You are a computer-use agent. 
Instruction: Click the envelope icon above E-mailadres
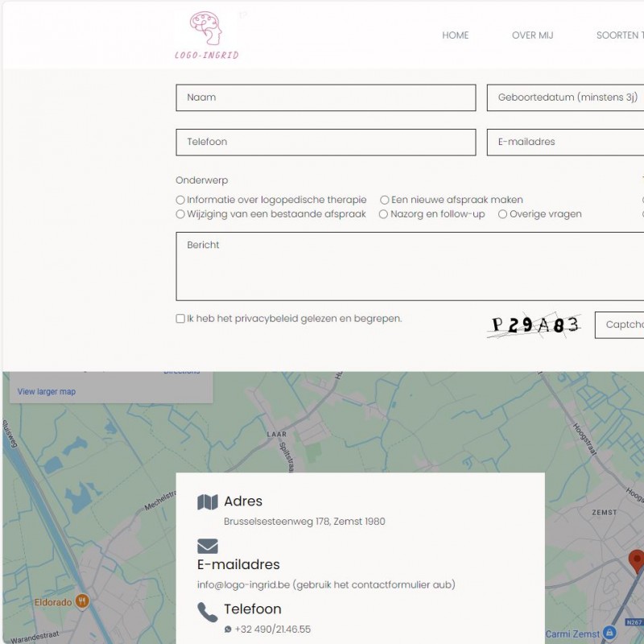(208, 547)
